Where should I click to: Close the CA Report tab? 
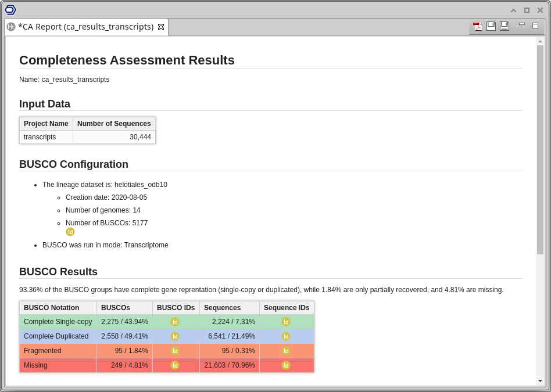[x=161, y=27]
